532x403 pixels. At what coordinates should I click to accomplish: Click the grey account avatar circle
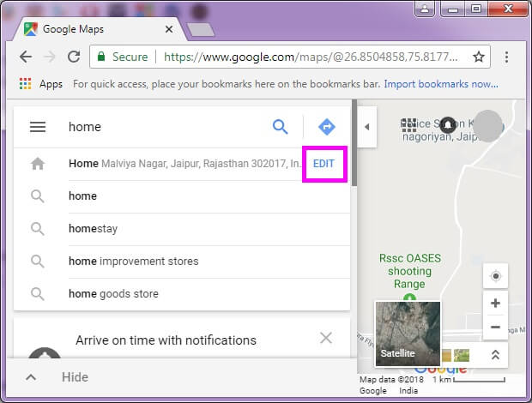click(x=487, y=126)
